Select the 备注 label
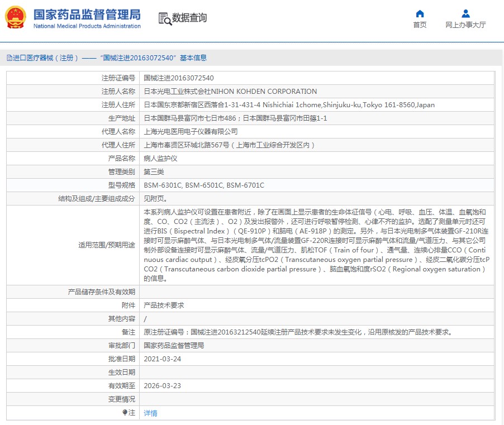Viewport: 504px width, 425px height. click(129, 332)
